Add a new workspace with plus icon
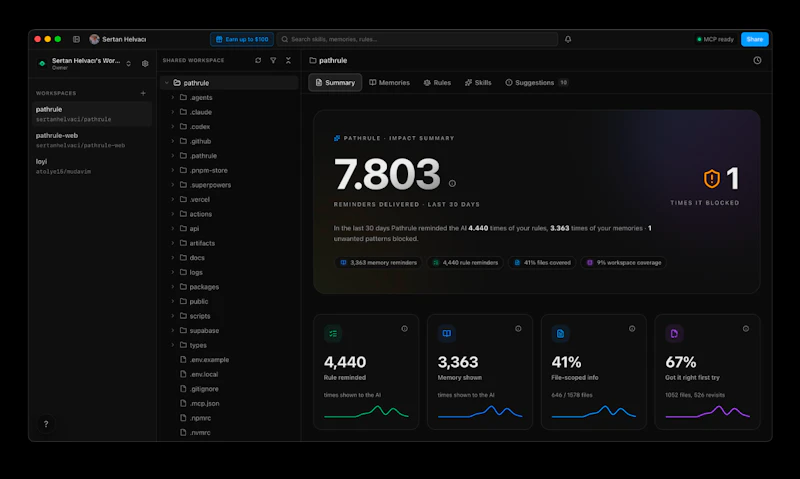Screen dimensions: 800x479 (143, 93)
